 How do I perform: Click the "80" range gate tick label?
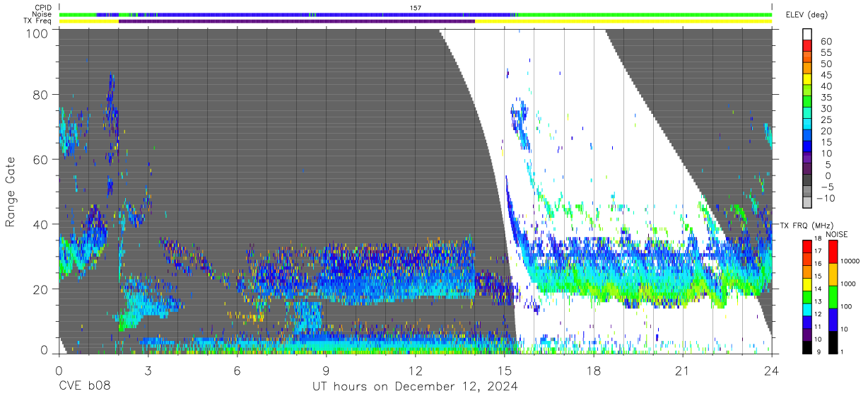(x=41, y=95)
